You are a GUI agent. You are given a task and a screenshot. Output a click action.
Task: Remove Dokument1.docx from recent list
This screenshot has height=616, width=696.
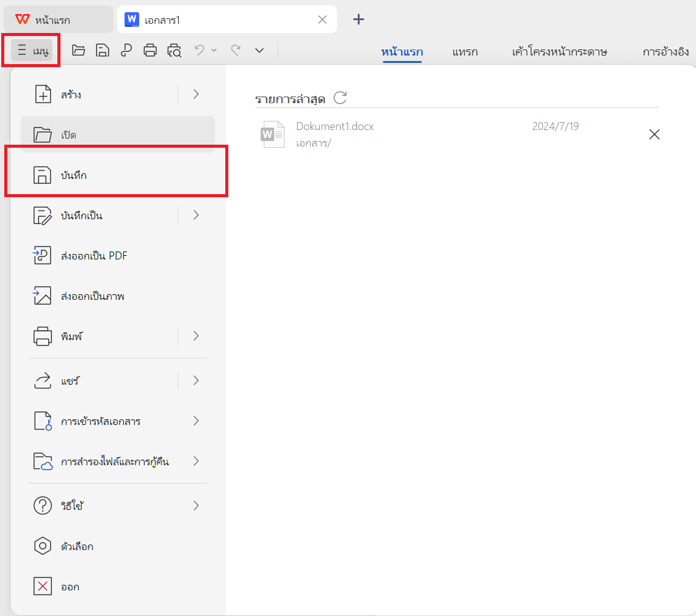[654, 134]
